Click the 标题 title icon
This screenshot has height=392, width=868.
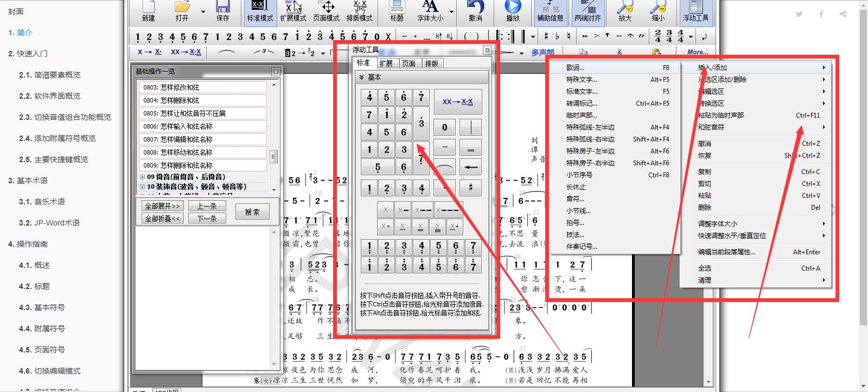[397, 11]
